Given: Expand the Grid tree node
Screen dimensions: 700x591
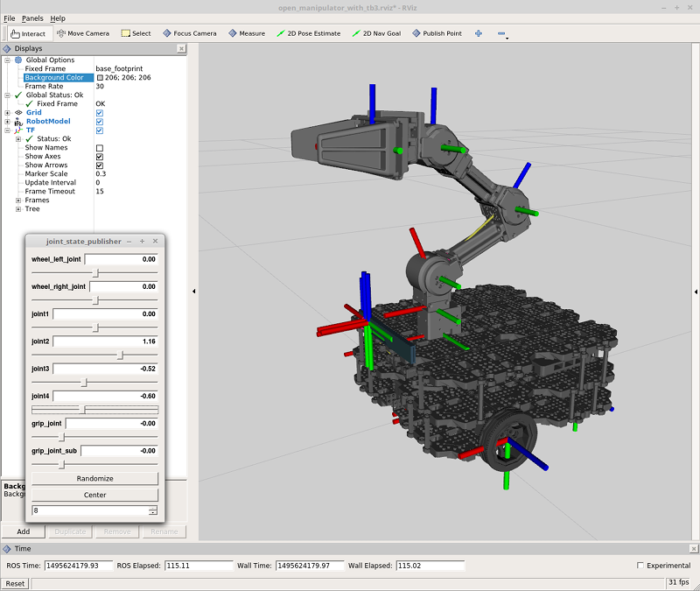Looking at the screenshot, I should (x=7, y=113).
